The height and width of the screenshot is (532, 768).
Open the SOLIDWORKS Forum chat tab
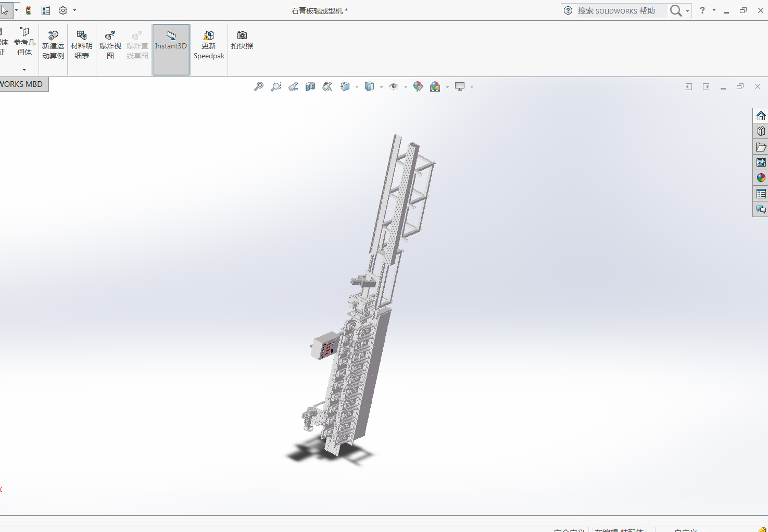pyautogui.click(x=761, y=209)
